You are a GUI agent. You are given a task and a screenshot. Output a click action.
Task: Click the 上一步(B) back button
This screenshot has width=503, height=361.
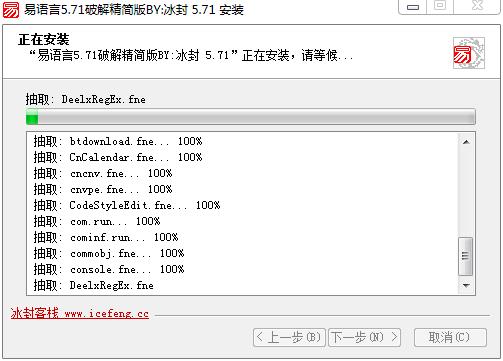289,337
